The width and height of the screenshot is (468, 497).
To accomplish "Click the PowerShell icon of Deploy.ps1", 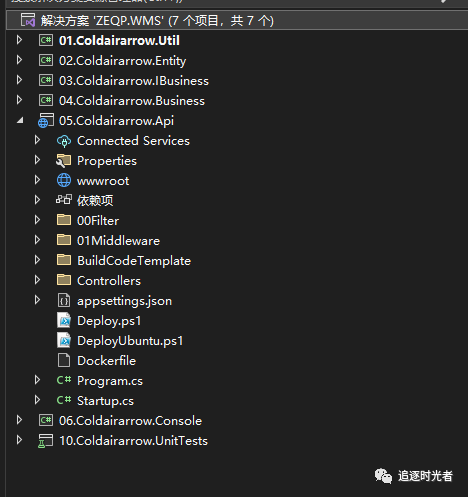I will click(64, 321).
